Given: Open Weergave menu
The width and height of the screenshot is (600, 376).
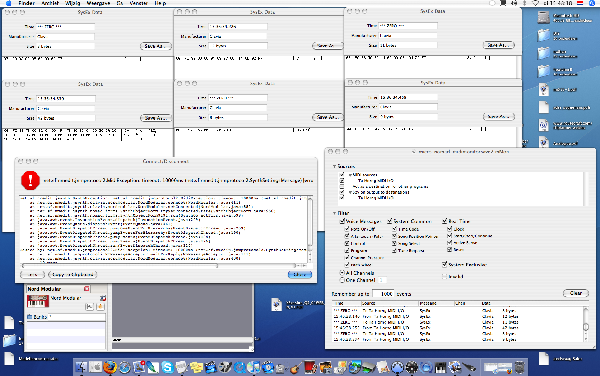Looking at the screenshot, I should 98,3.
